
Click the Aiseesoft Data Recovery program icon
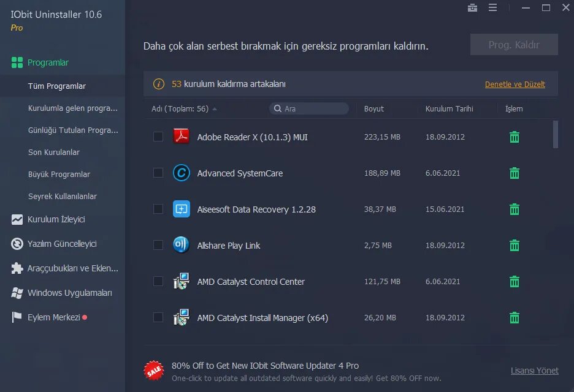pos(181,209)
